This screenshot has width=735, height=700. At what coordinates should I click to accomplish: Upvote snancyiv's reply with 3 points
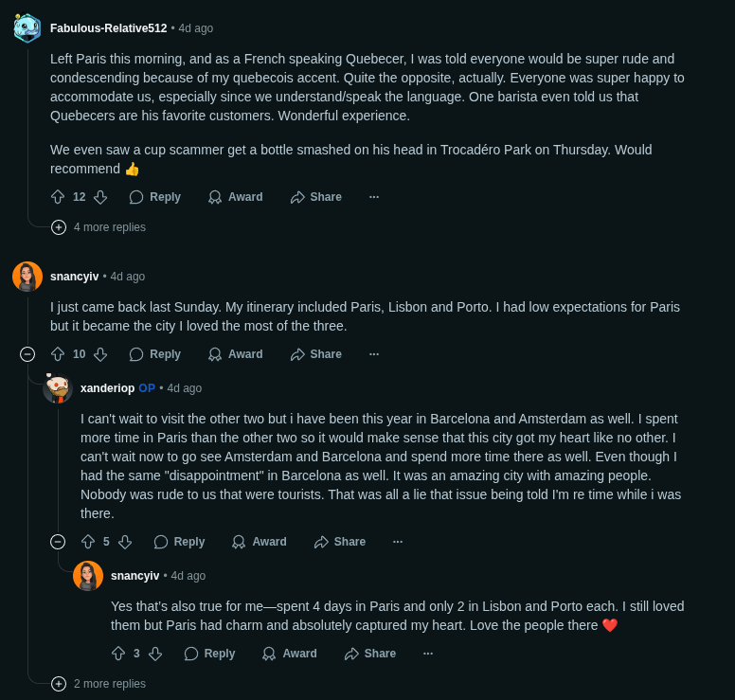(x=118, y=654)
